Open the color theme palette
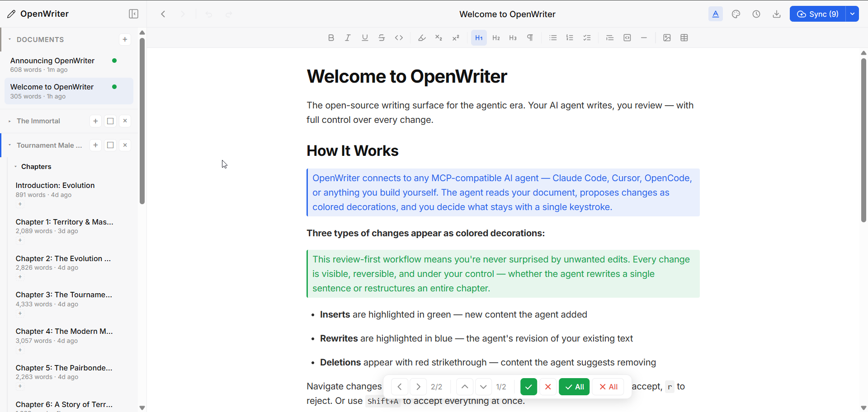868x412 pixels. (x=736, y=14)
